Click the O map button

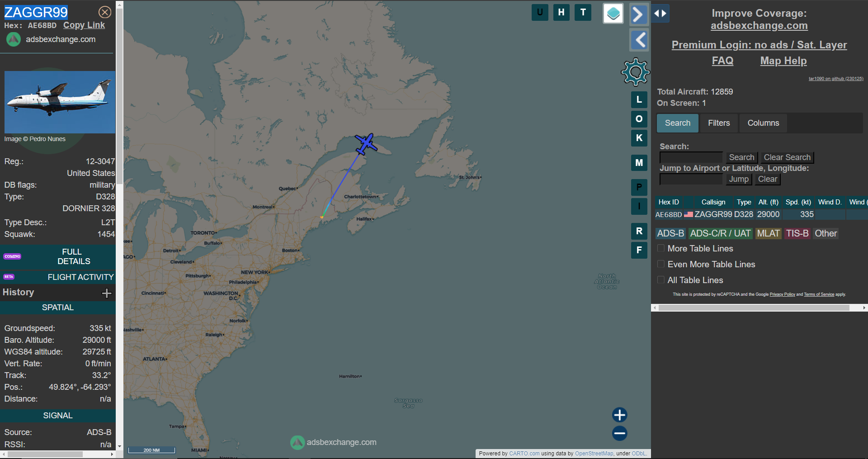coord(639,119)
